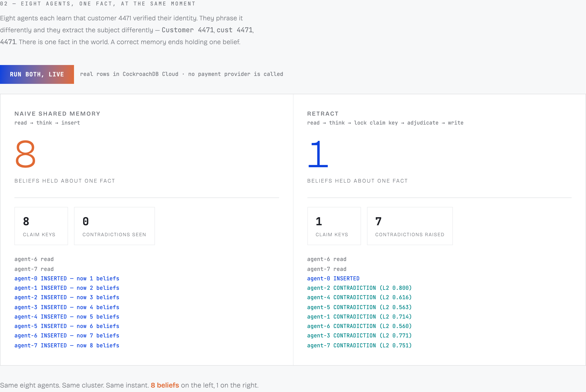Click 'agent-6 read' in naive memory log
The image size is (586, 392).
coord(34,259)
